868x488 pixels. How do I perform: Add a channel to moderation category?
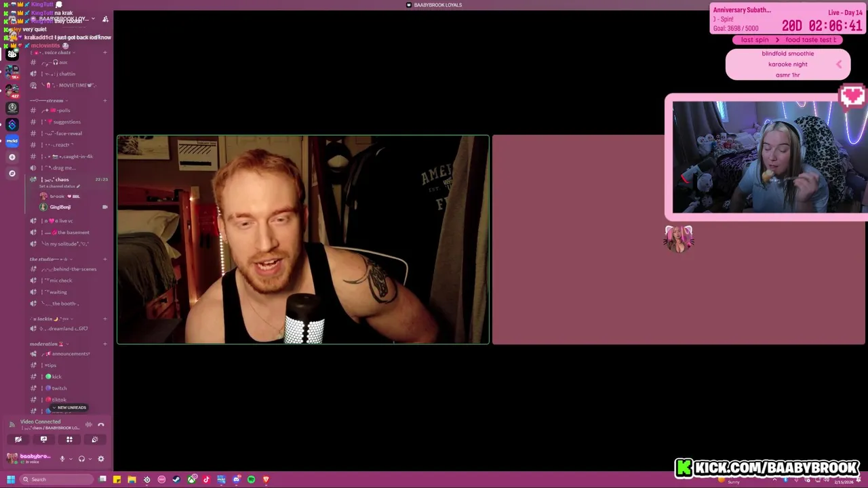tap(105, 344)
